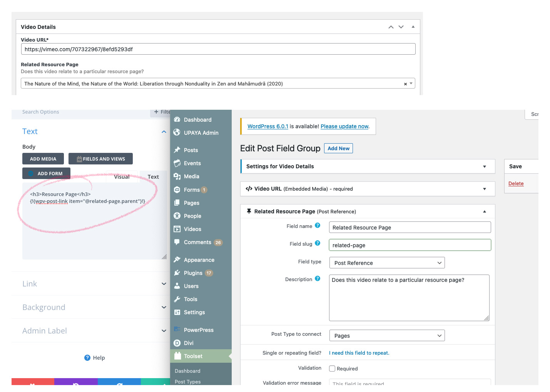Click the Delete link in Save box
The height and width of the screenshot is (392, 550).
click(x=516, y=184)
